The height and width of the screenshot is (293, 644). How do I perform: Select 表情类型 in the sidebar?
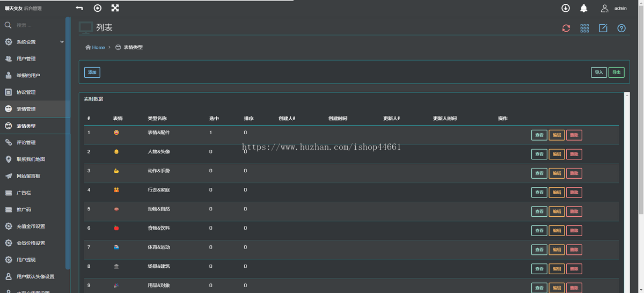click(x=26, y=126)
